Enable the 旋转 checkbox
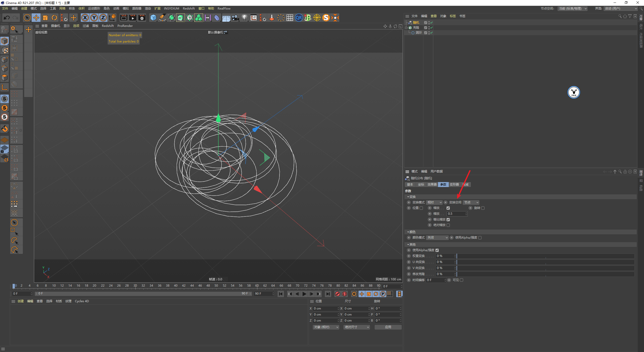This screenshot has width=644, height=352. click(483, 208)
